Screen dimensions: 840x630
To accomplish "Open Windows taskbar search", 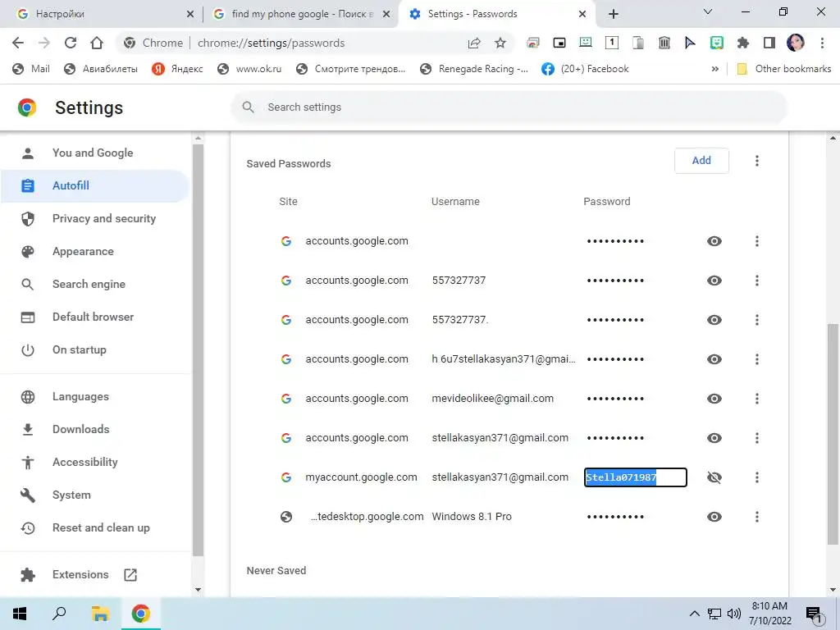I will tap(59, 614).
